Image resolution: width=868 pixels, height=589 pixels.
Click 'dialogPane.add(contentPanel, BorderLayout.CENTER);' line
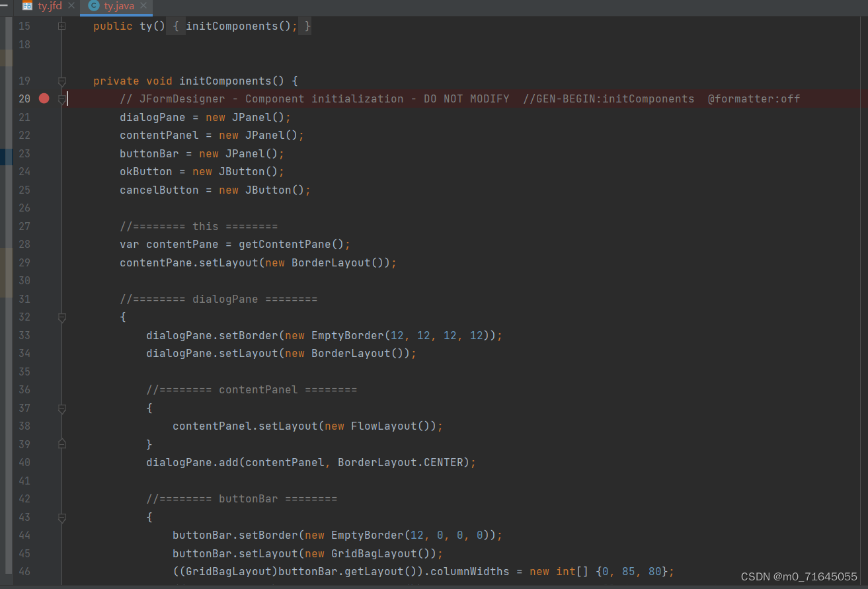(311, 462)
